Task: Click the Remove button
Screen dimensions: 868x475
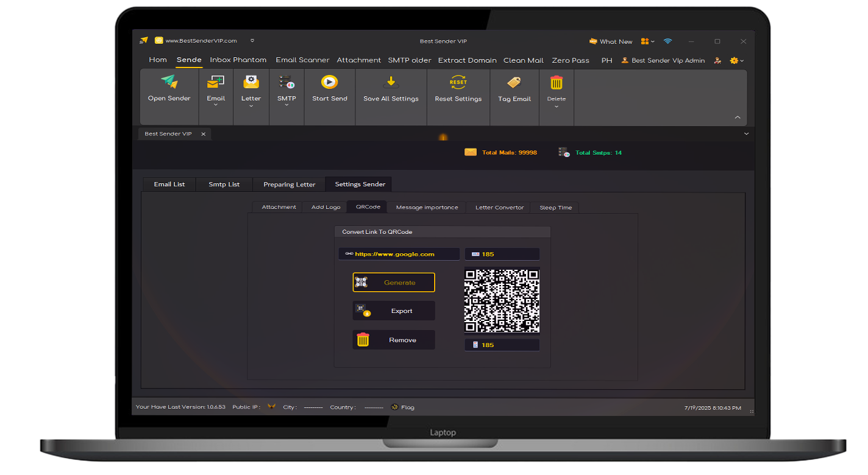Action: (x=394, y=340)
